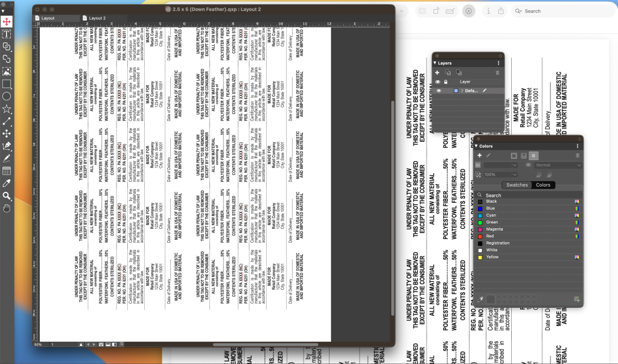Add a new layer in Layers panel
The height and width of the screenshot is (364, 618).
[x=437, y=72]
